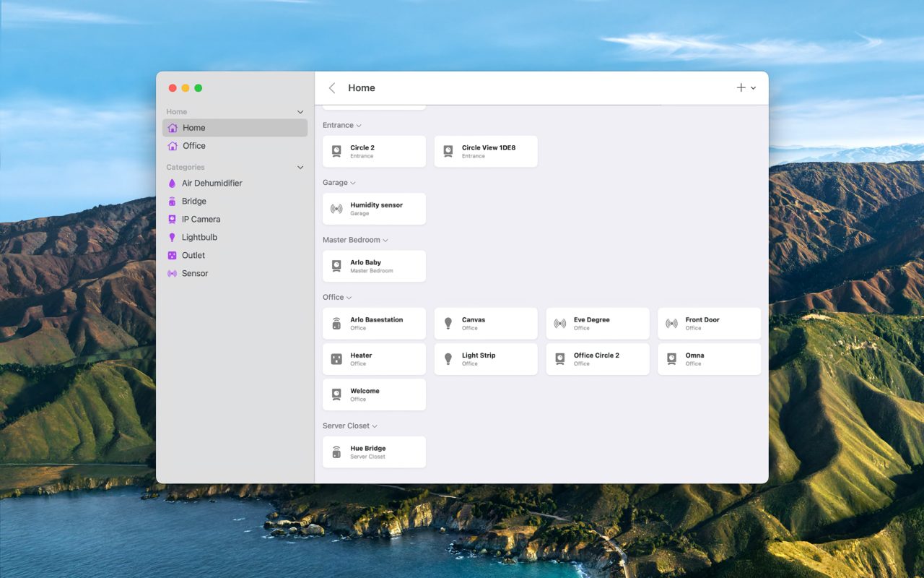
Task: Click the back arrow next to Home title
Action: (x=331, y=87)
